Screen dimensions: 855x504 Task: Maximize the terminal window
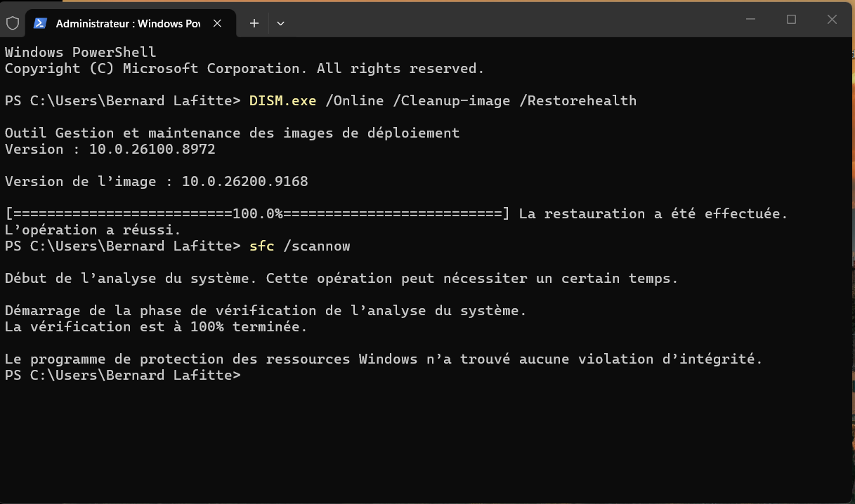pos(791,20)
